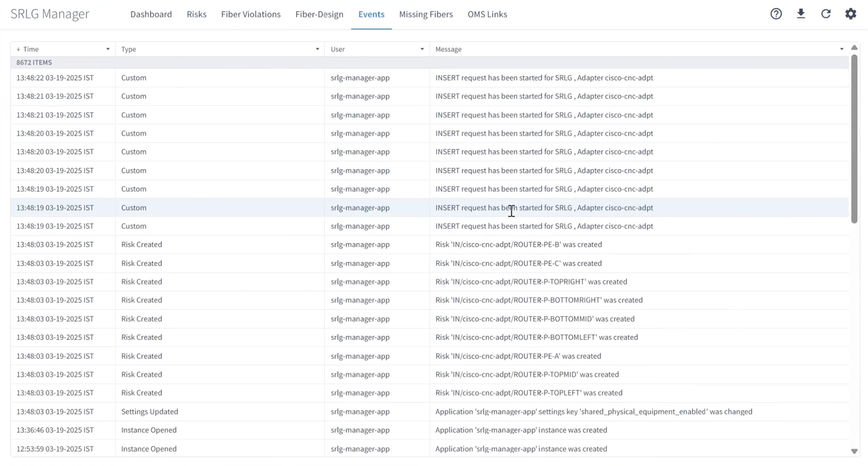
Task: Click the INSERT request message in 13:48:22 row
Action: tap(544, 78)
